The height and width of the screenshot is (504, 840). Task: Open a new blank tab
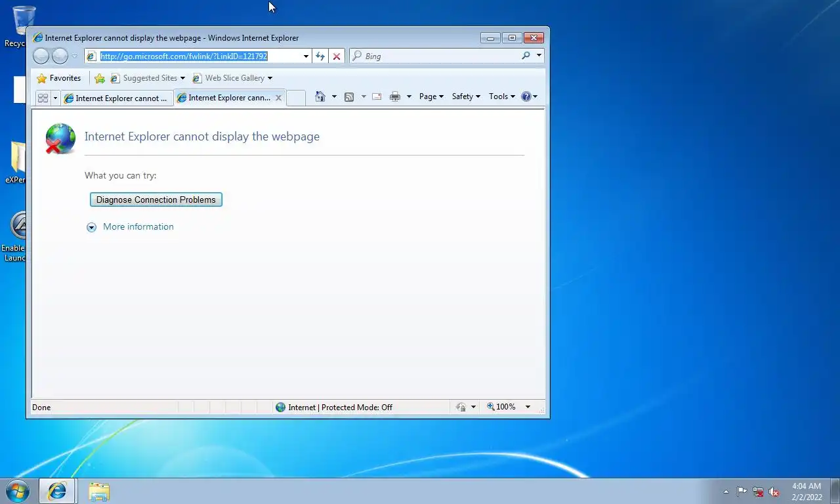click(296, 98)
